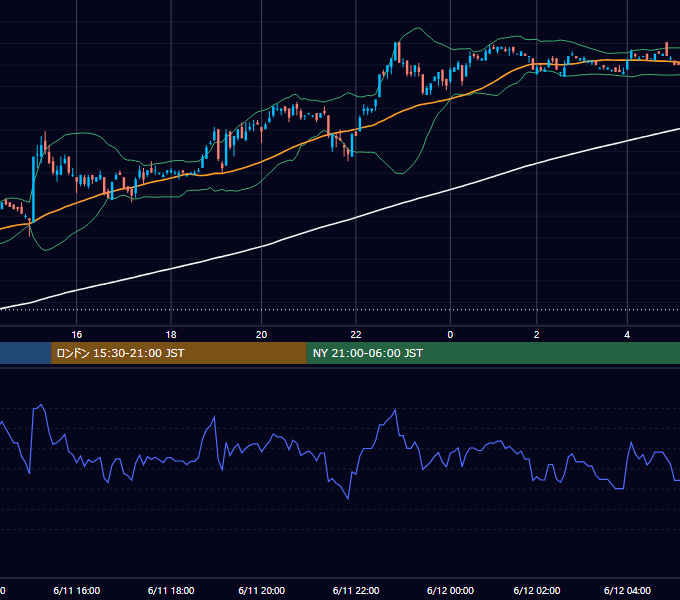Click the 6/11 20:00 date label

[x=262, y=590]
